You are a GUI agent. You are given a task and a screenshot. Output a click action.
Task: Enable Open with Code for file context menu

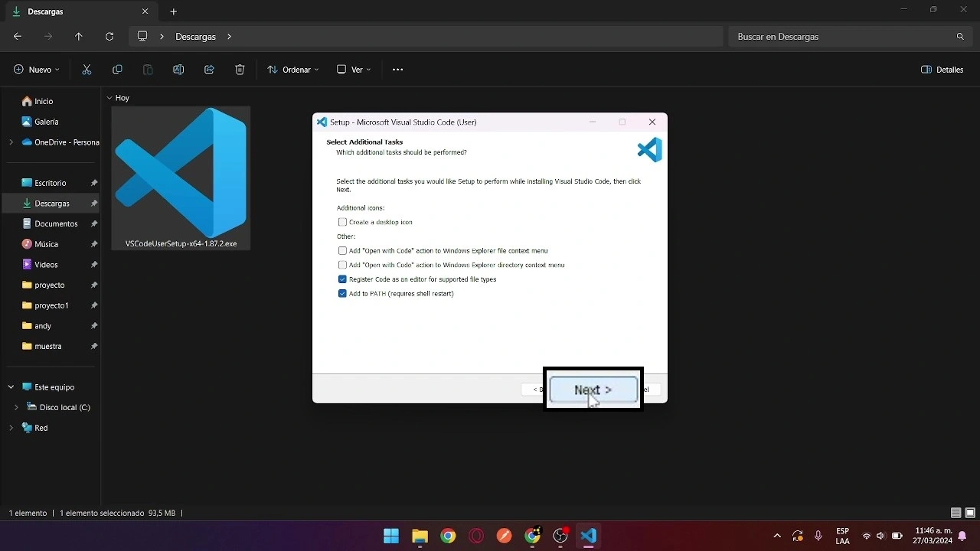click(x=342, y=250)
